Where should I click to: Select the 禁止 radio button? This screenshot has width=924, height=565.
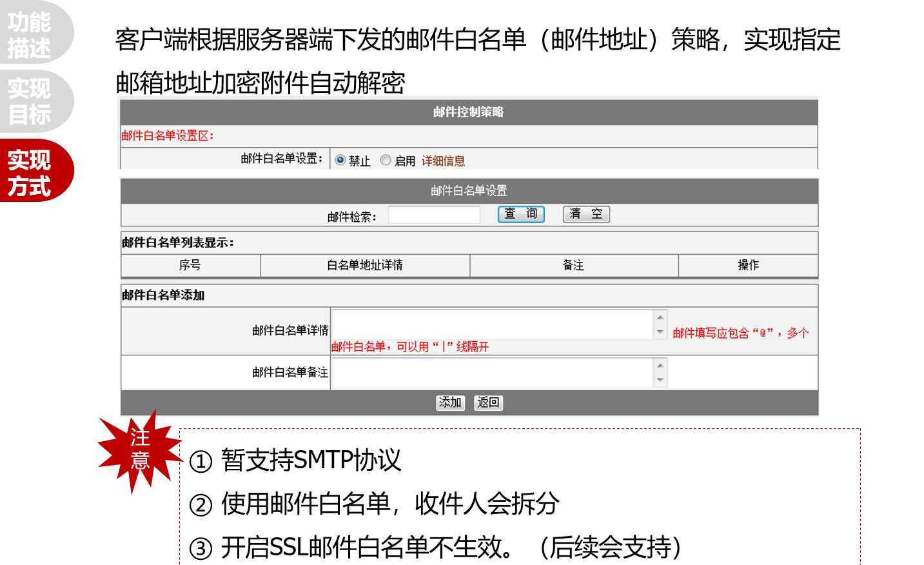pos(340,160)
